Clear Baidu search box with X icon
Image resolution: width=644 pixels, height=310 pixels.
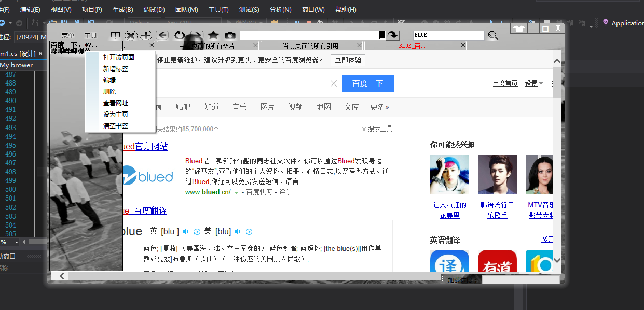tap(334, 83)
